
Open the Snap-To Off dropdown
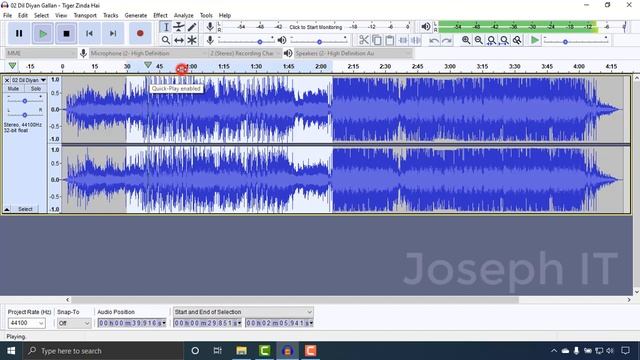74,323
